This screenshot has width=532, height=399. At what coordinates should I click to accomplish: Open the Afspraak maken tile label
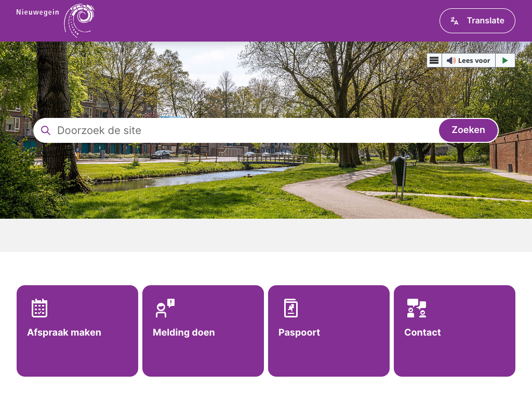[x=64, y=332]
